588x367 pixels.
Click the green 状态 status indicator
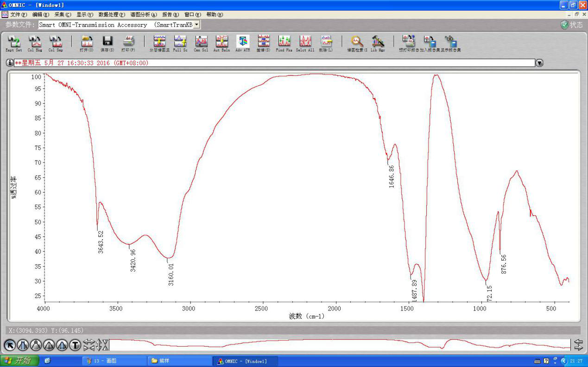[572, 25]
